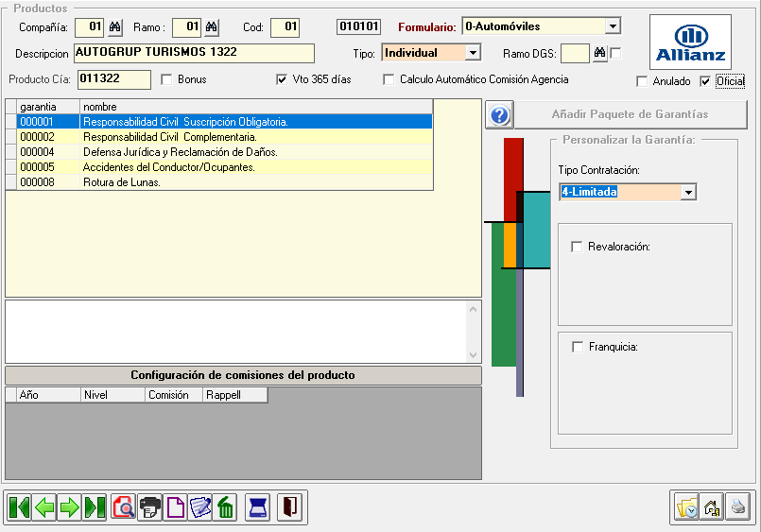
Task: Click the garantia column header
Action: 48,107
